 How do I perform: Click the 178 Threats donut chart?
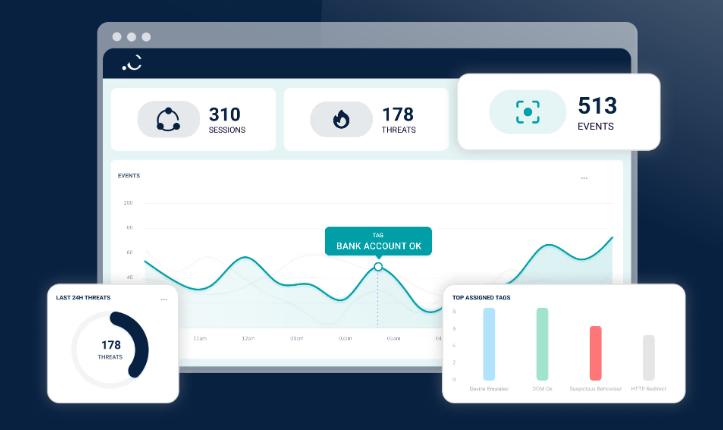pyautogui.click(x=111, y=349)
